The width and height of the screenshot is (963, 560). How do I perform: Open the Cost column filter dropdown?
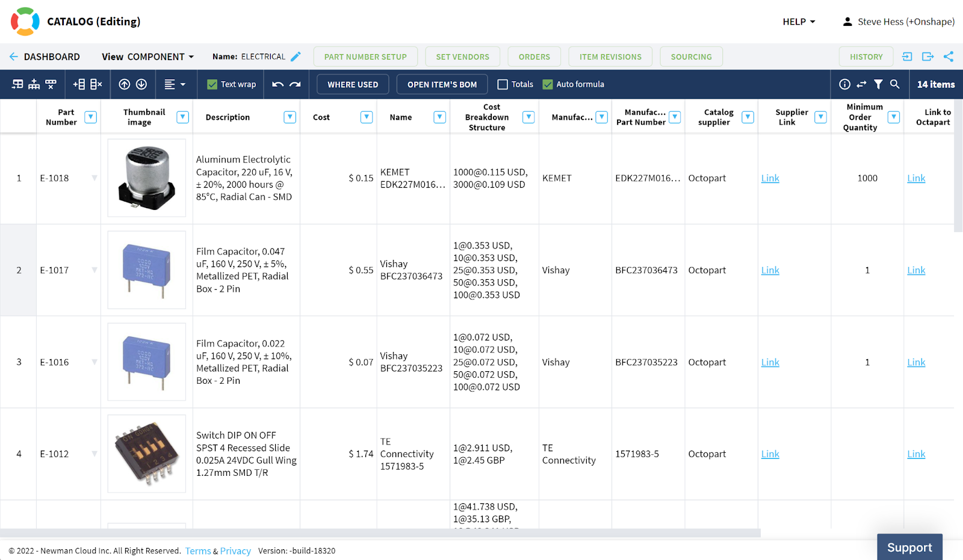367,117
